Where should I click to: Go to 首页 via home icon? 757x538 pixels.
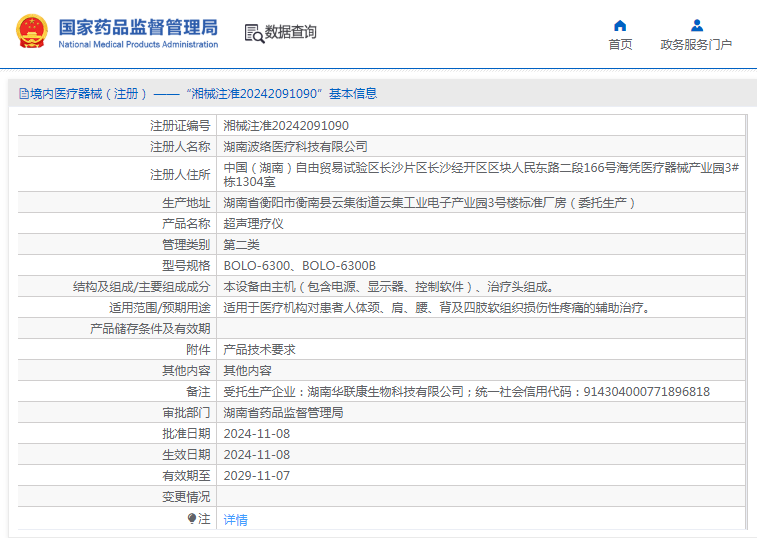click(x=620, y=25)
